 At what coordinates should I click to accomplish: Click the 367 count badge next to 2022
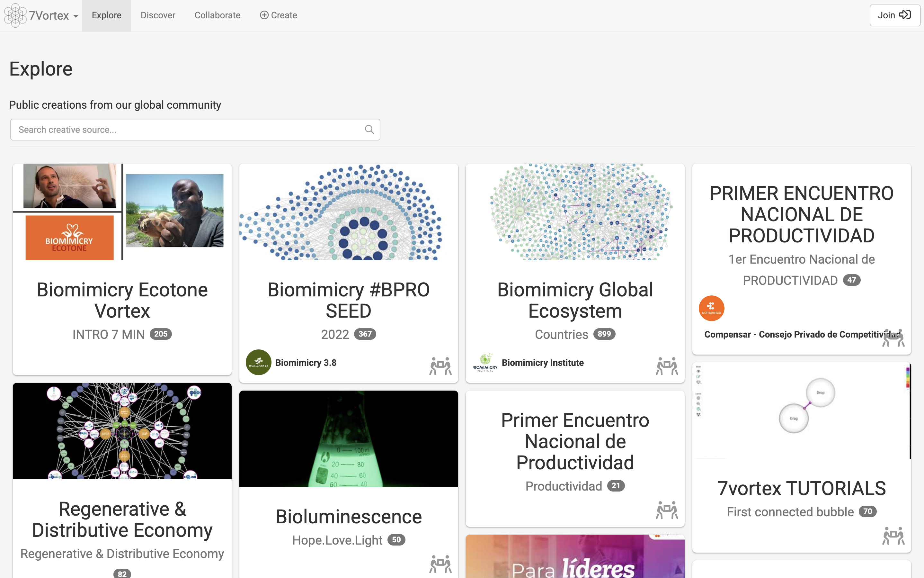(x=365, y=334)
